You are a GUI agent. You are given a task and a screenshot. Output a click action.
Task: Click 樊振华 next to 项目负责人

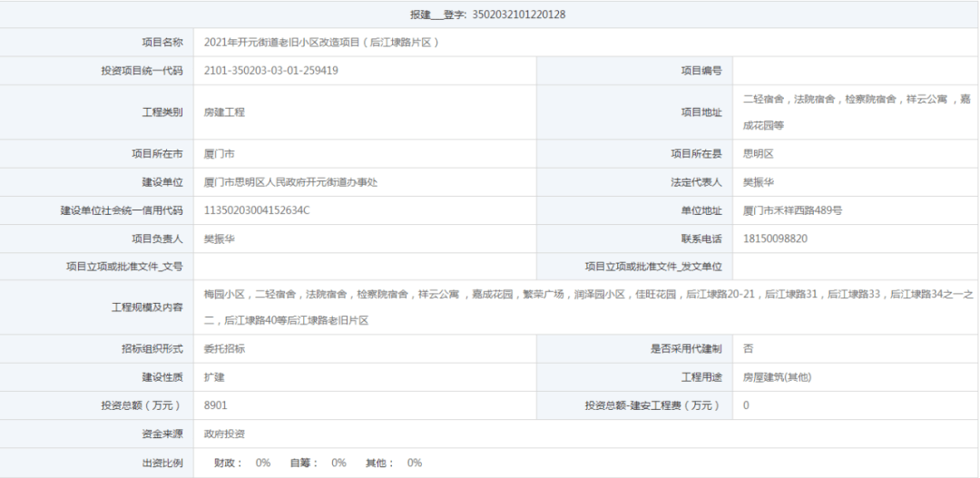(x=220, y=239)
